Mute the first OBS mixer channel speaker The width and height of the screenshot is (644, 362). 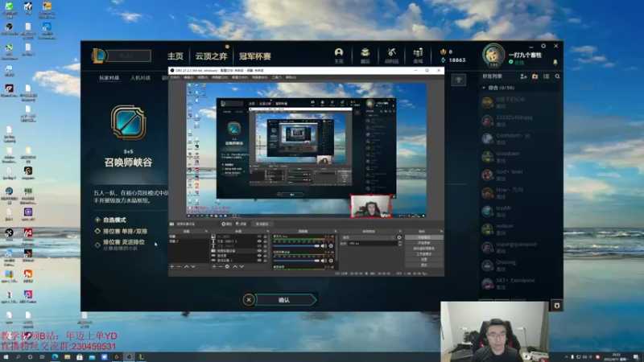pos(324,246)
